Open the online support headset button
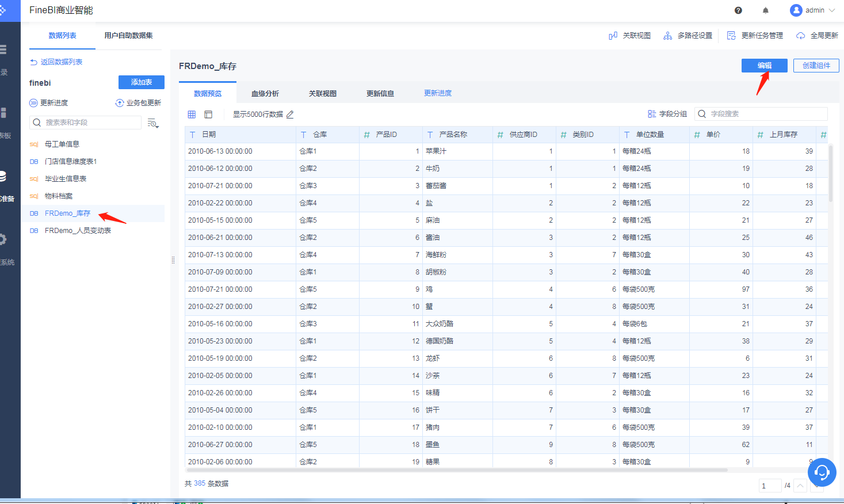This screenshot has width=844, height=504. click(822, 472)
